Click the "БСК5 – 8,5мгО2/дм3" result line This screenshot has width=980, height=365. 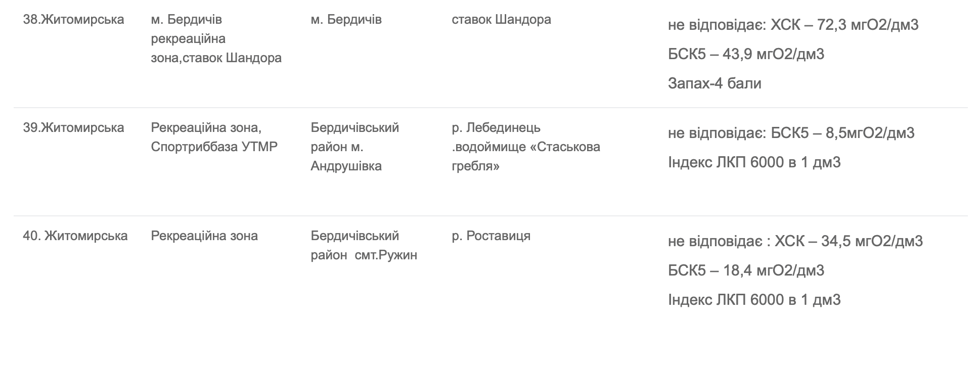coord(791,133)
